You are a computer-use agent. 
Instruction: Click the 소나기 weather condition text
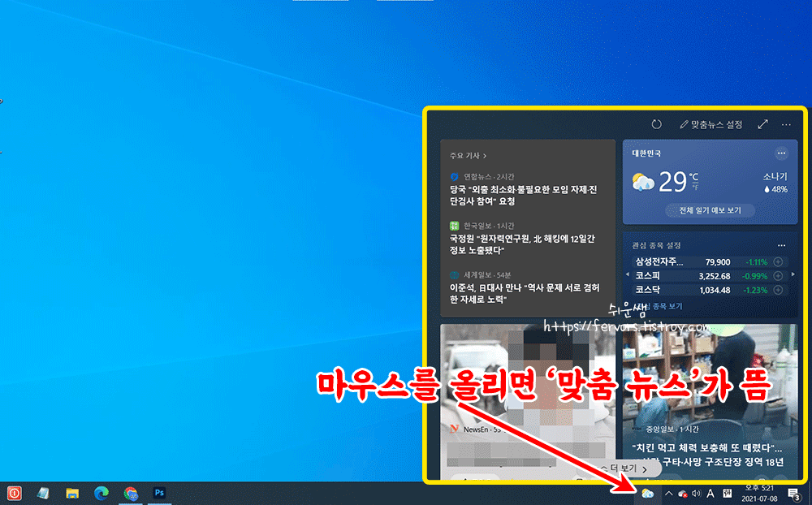tap(775, 177)
